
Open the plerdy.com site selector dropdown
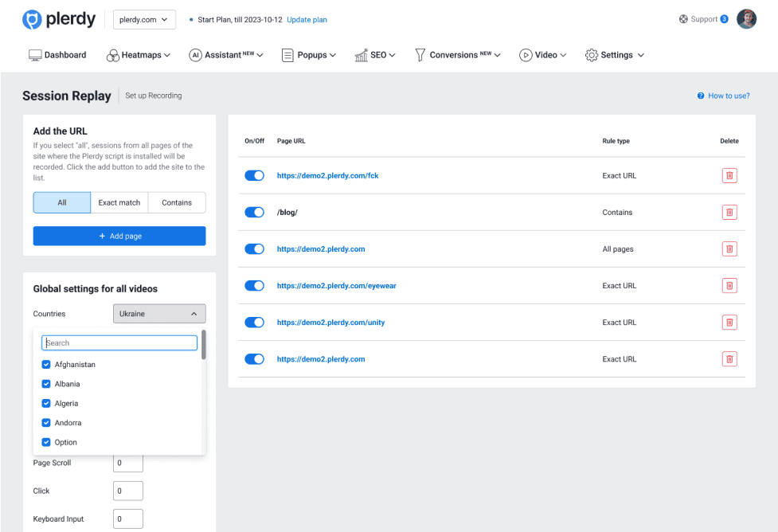coord(145,20)
